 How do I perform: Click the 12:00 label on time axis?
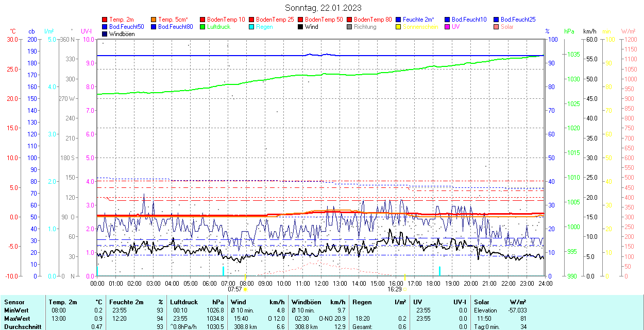click(x=321, y=284)
